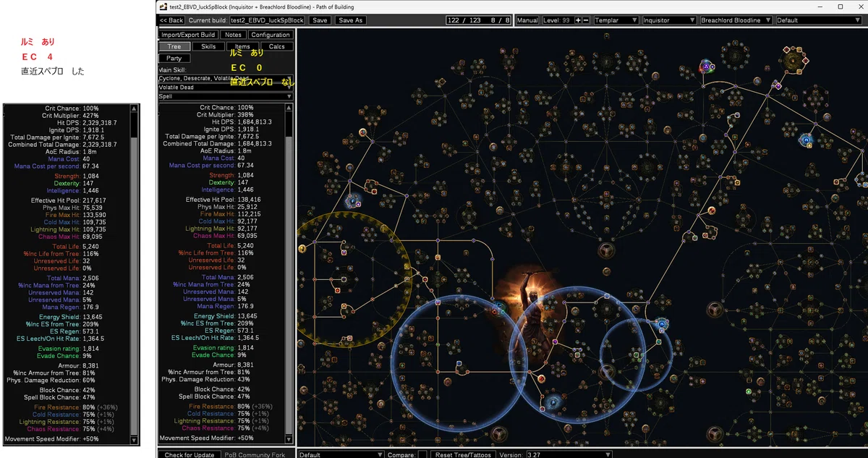The width and height of the screenshot is (868, 458).
Task: Decrease character level with the minus button
Action: click(x=586, y=20)
